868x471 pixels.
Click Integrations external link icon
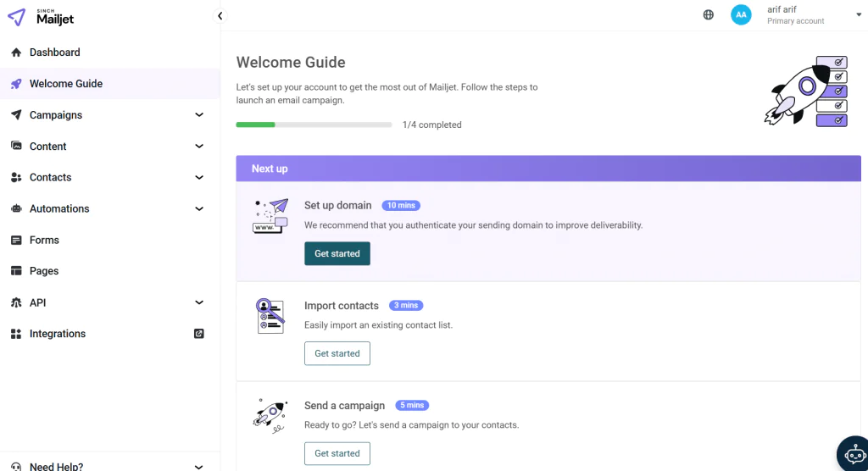(x=198, y=334)
